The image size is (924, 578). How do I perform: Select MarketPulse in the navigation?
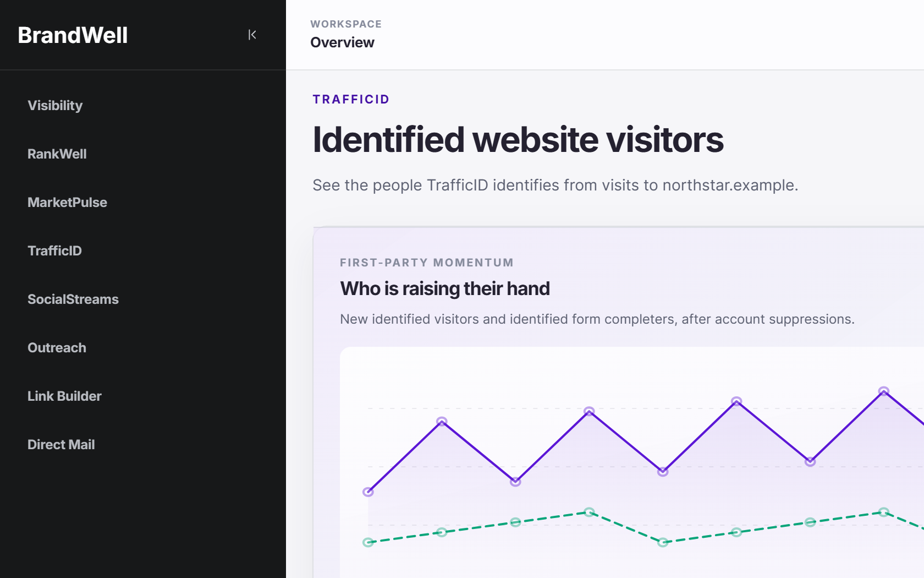click(67, 202)
